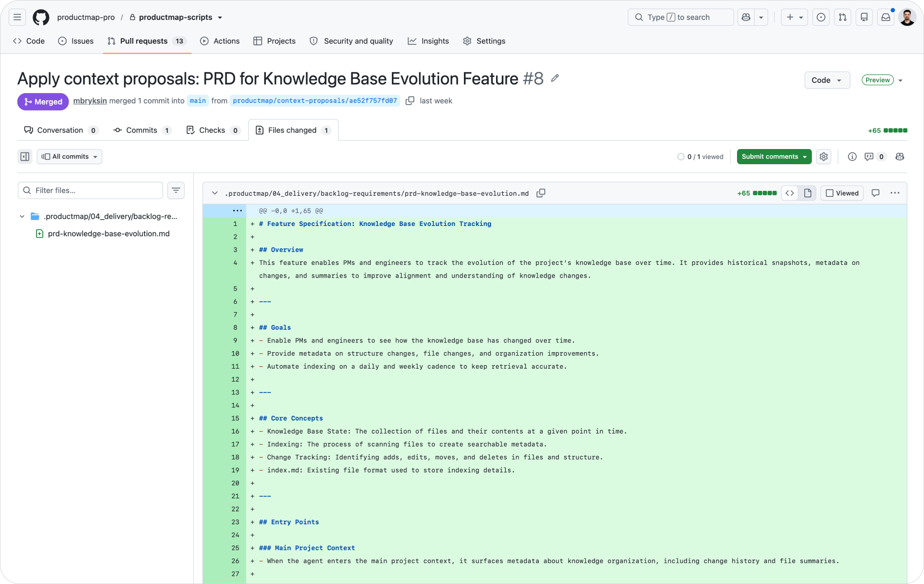Click the 0 / 1 viewed progress indicator

700,157
